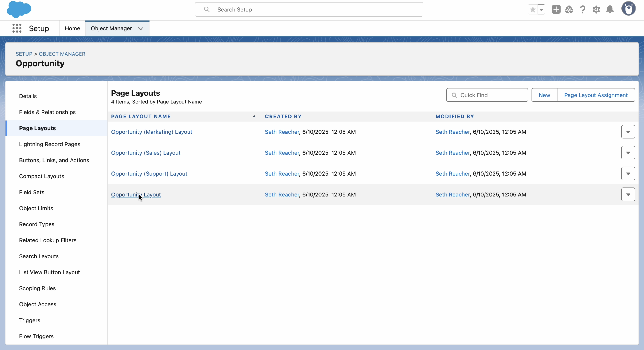Screen dimensions: 644x350
Task: Open the Opportunity (Sales) Layout link
Action: pos(146,152)
